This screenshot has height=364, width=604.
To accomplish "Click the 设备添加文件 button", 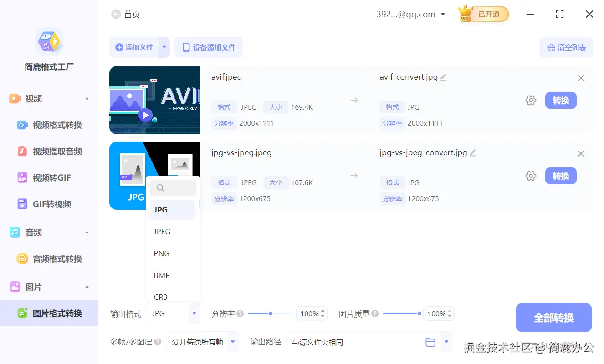I will pyautogui.click(x=209, y=47).
